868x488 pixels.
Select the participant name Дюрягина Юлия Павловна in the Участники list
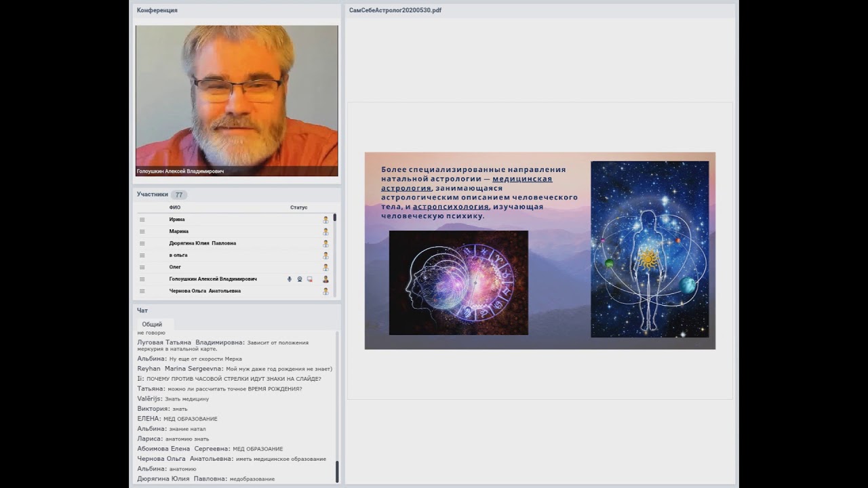203,243
